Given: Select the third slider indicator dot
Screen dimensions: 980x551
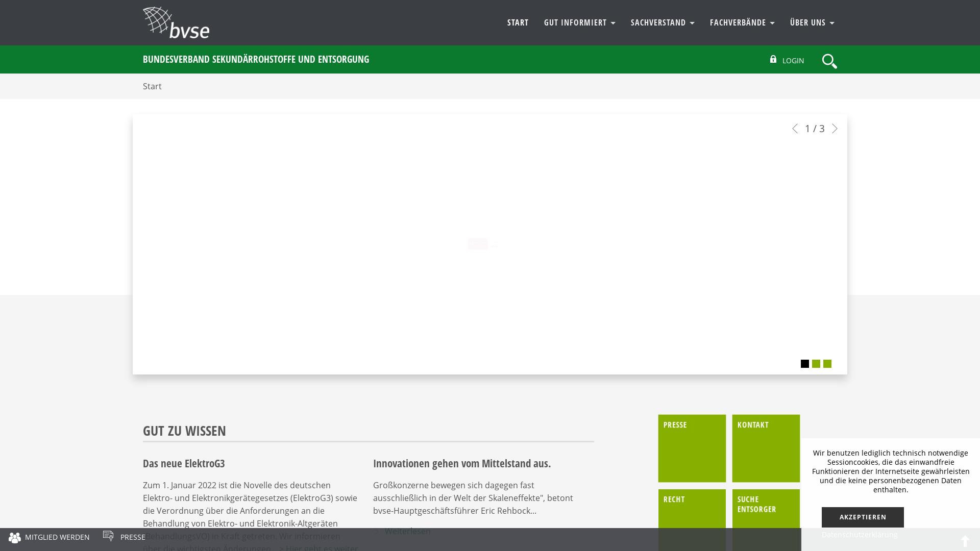Looking at the screenshot, I should coord(827,364).
